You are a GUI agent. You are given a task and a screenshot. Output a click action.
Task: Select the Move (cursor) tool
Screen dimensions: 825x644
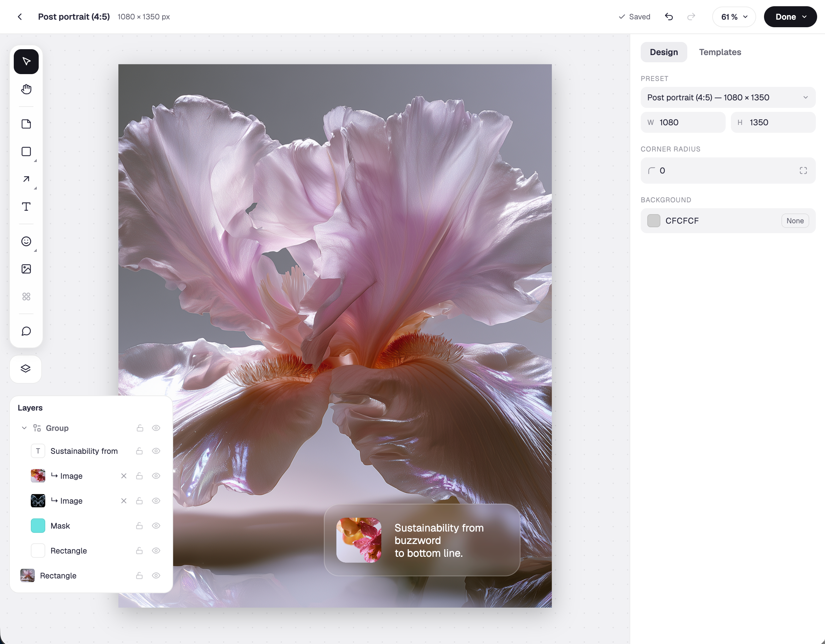[26, 62]
